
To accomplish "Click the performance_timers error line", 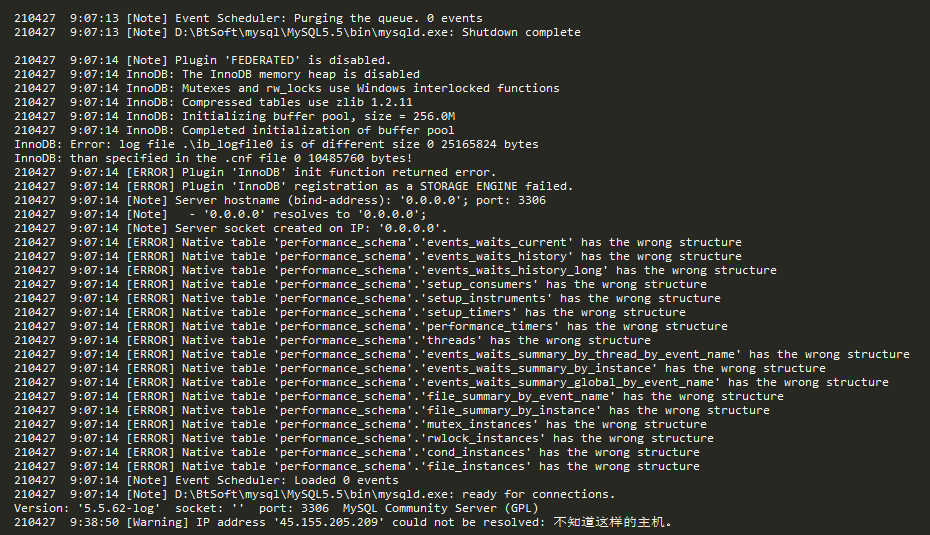I will point(371,327).
